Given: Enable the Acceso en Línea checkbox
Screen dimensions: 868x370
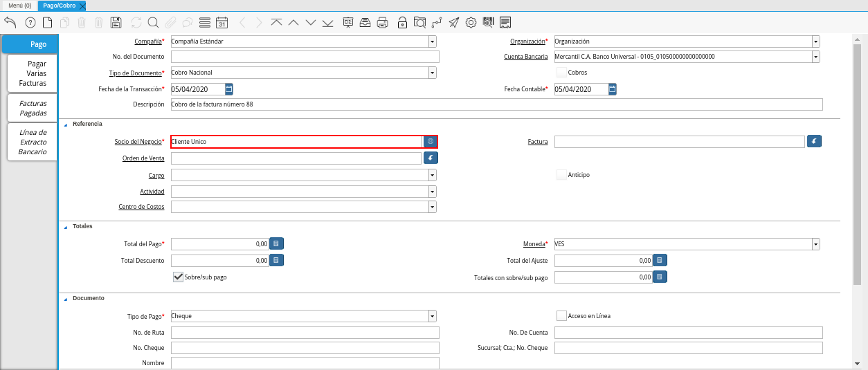Looking at the screenshot, I should click(561, 315).
